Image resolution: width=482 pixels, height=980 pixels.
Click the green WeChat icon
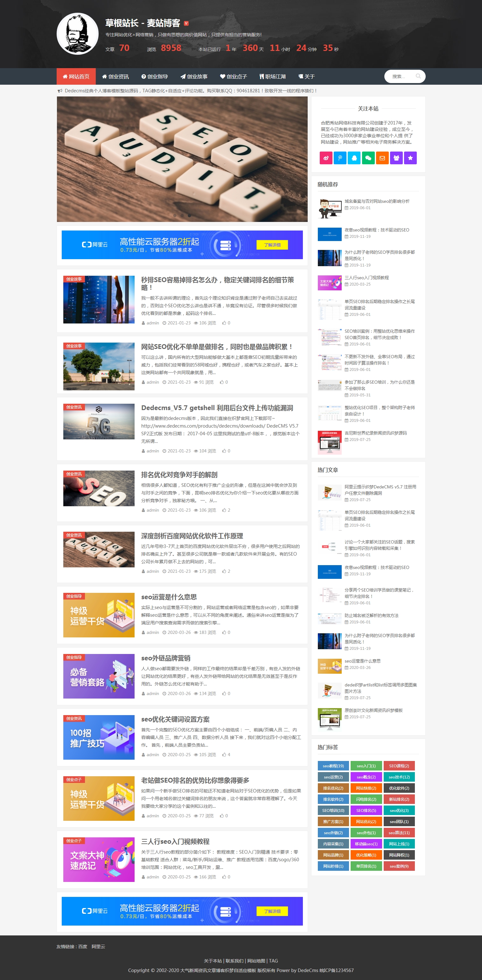point(368,158)
